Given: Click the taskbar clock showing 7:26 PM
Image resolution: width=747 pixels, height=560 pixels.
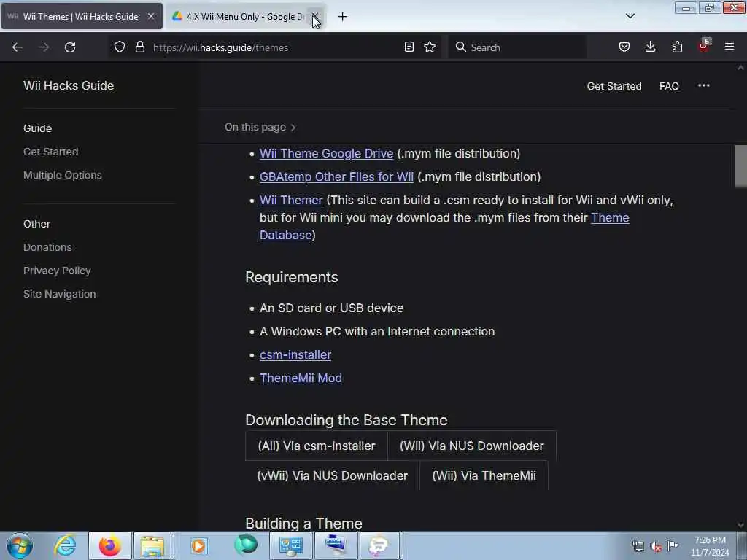Looking at the screenshot, I should 710,546.
